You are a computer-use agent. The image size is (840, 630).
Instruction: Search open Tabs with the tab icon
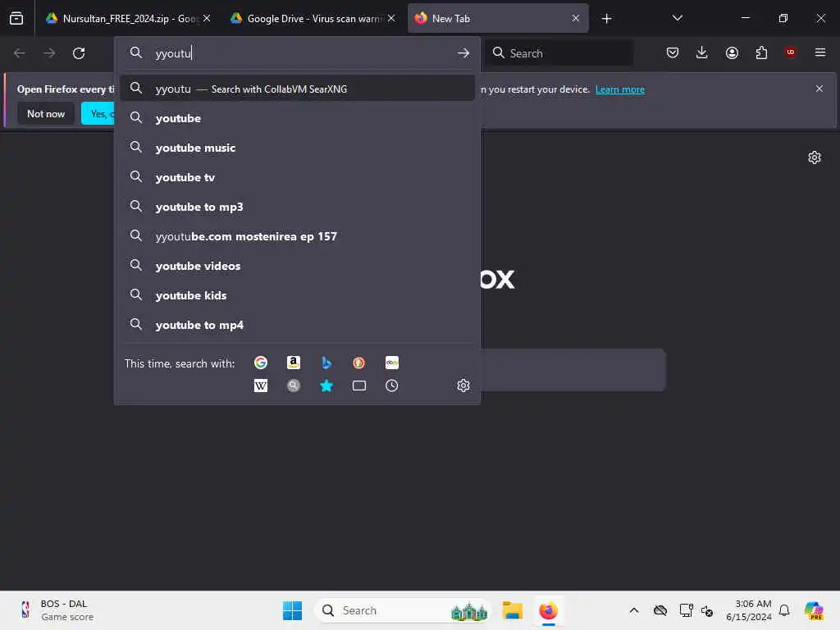click(x=359, y=386)
